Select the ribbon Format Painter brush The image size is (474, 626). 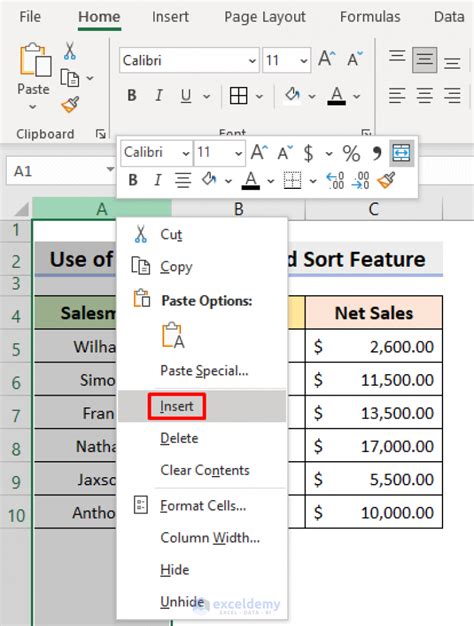[x=70, y=105]
